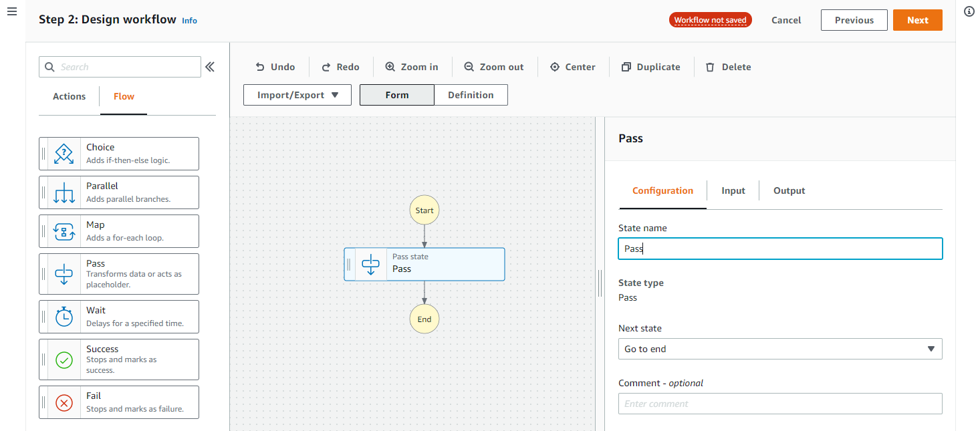
Task: Click the 'State type' label
Action: click(641, 283)
